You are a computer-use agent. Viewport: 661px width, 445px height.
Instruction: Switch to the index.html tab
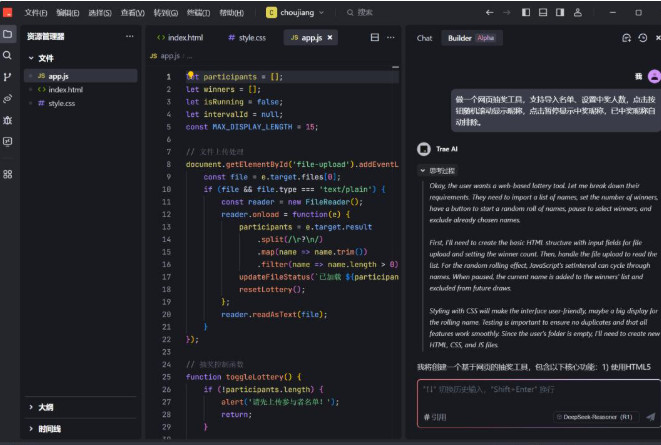(x=180, y=38)
